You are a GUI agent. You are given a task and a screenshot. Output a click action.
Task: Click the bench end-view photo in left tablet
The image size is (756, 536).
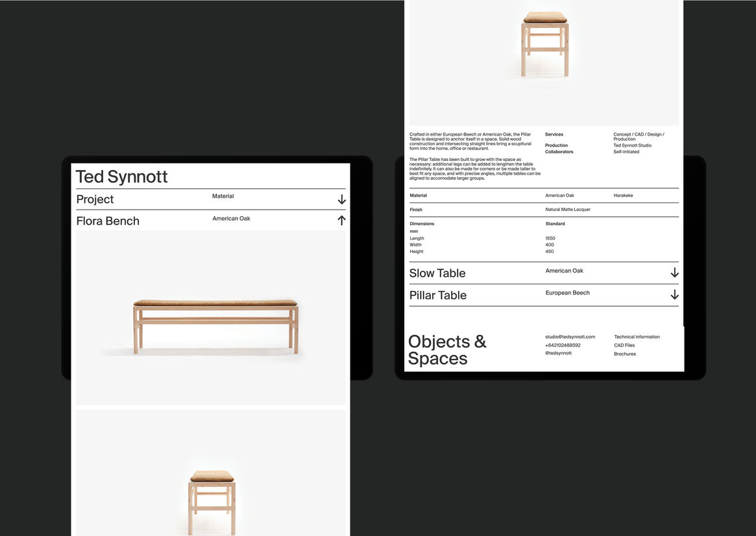tap(212, 493)
